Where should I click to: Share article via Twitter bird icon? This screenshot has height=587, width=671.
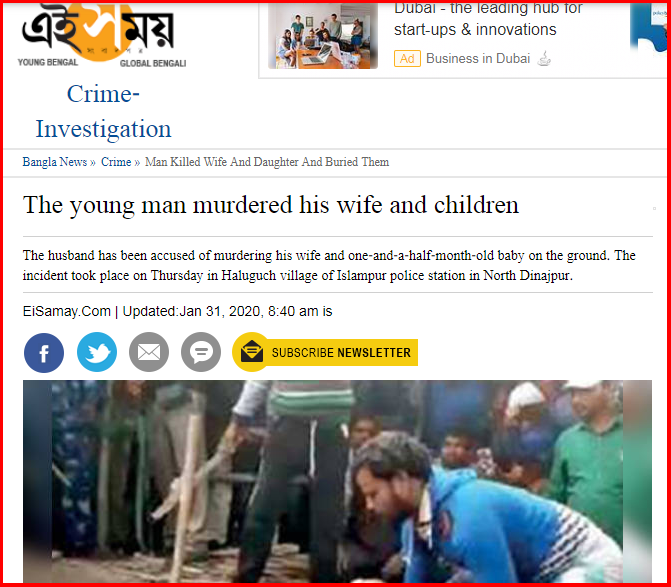click(x=97, y=352)
